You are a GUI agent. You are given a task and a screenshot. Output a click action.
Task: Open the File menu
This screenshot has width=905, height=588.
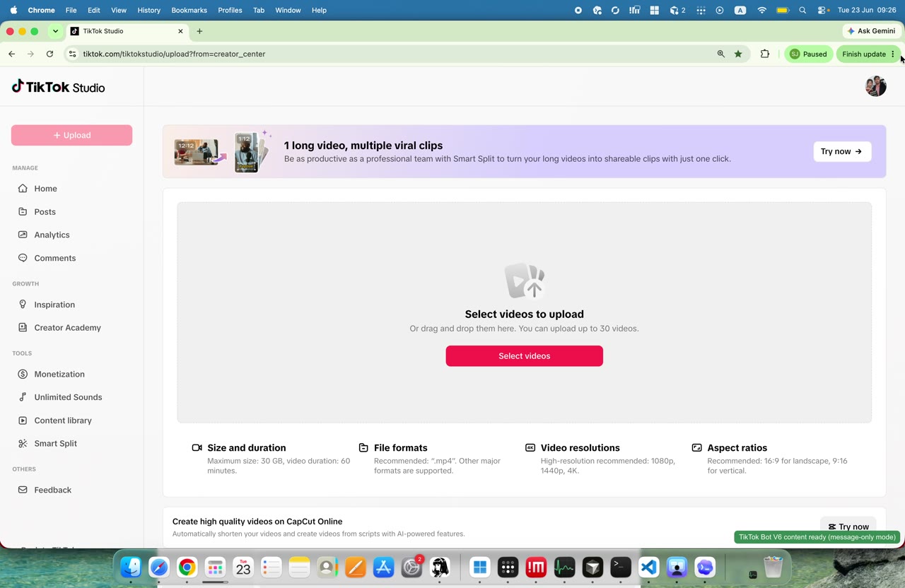click(x=71, y=10)
